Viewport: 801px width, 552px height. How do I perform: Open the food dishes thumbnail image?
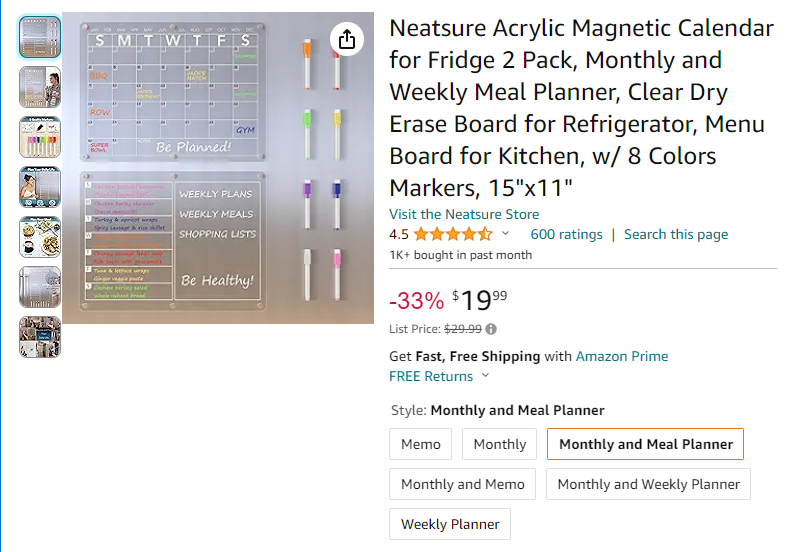coord(40,237)
